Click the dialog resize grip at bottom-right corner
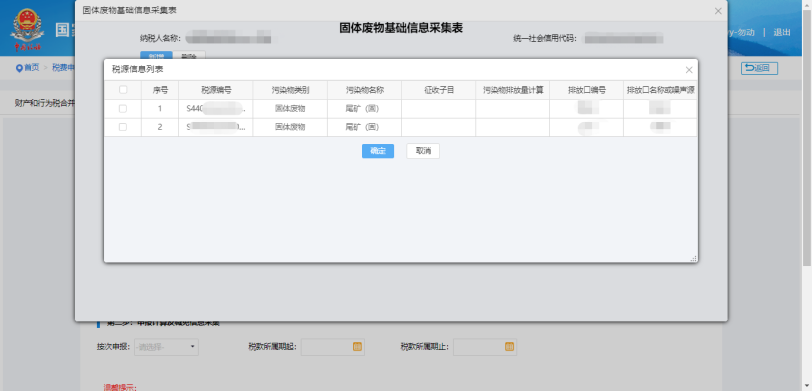The image size is (812, 391). (693, 258)
